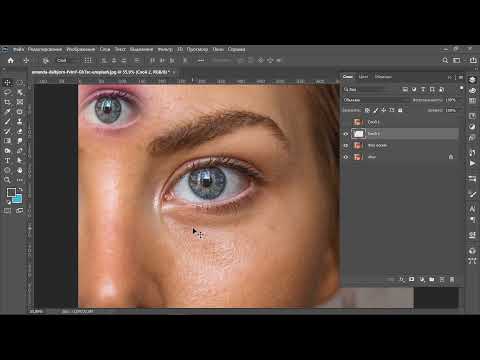Open the Изображение menu

tap(81, 49)
